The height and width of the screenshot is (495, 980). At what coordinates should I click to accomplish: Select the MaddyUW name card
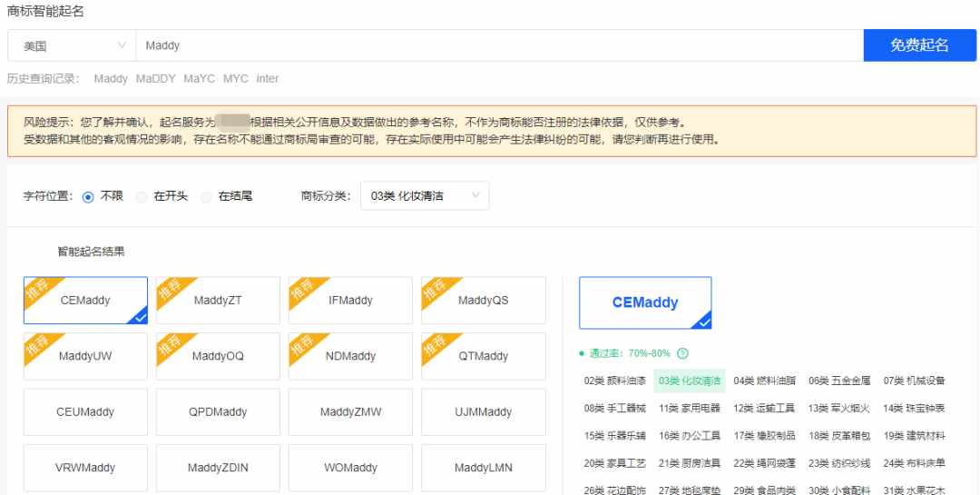pyautogui.click(x=85, y=356)
